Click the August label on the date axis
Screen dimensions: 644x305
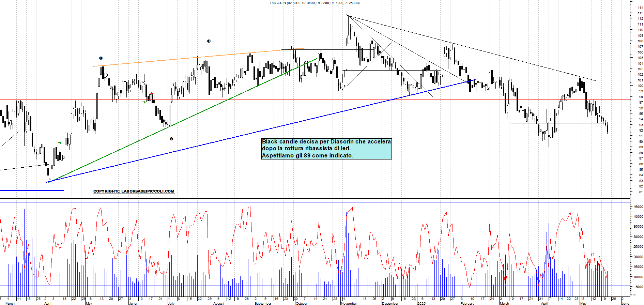pyautogui.click(x=219, y=303)
